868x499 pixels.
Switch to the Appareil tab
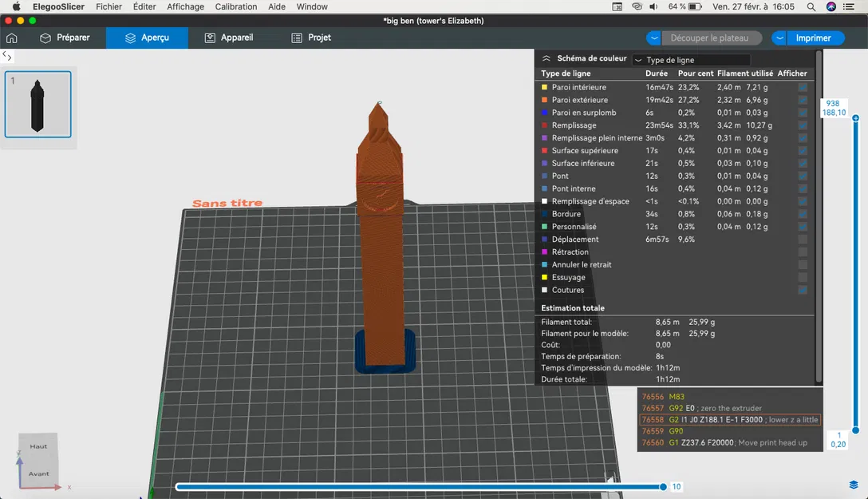(x=229, y=38)
